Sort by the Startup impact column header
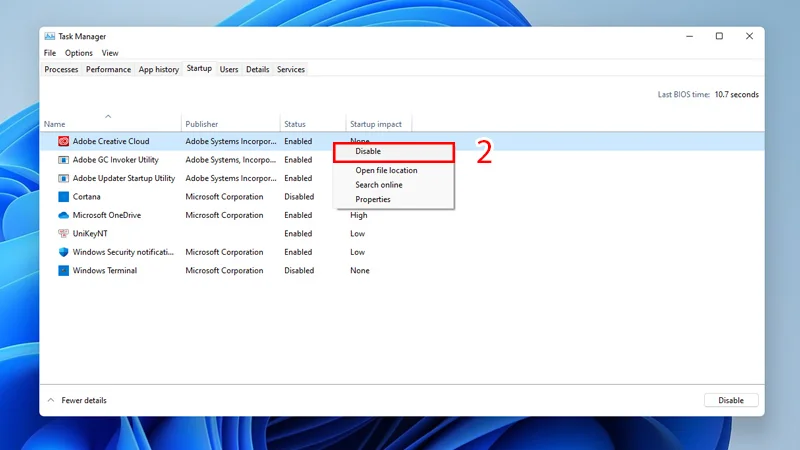This screenshot has width=800, height=450. coord(376,124)
